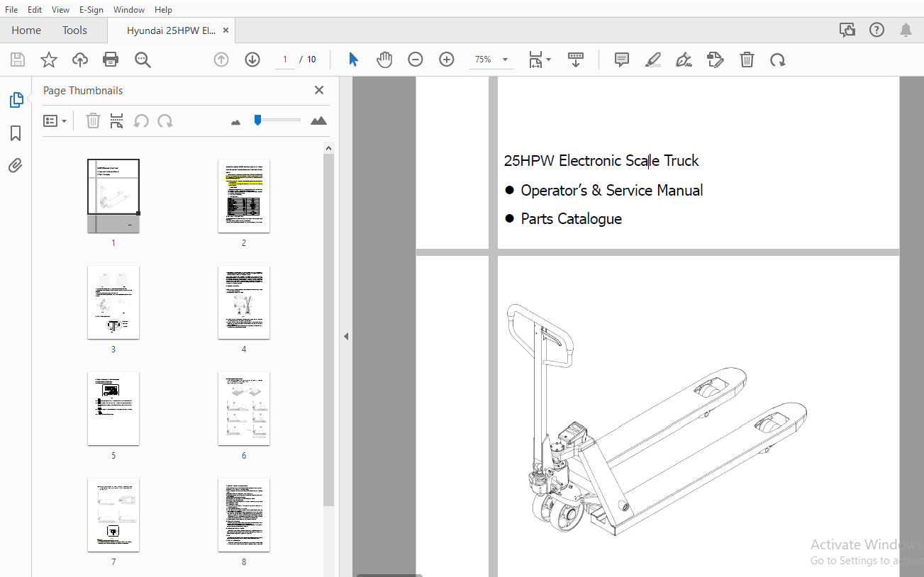Open the Window menu

(129, 10)
